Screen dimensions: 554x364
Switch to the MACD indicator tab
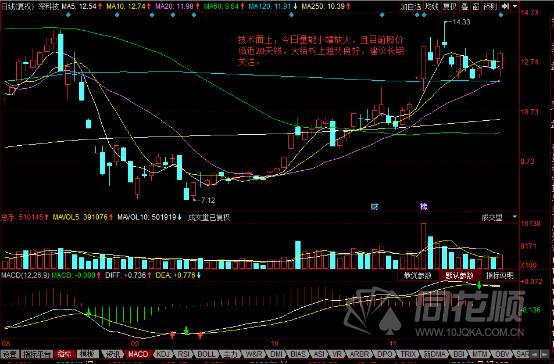pyautogui.click(x=138, y=354)
